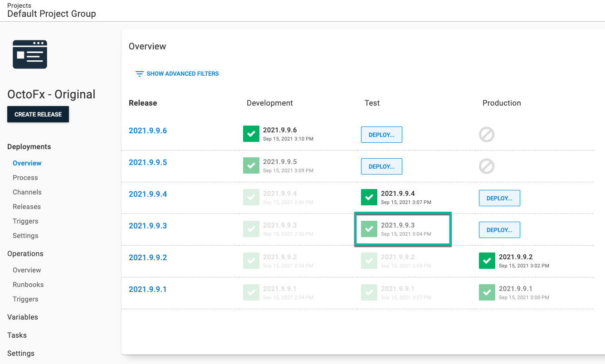
Task: Click the blocked Production icon for 2021.9.9.6
Action: point(487,135)
